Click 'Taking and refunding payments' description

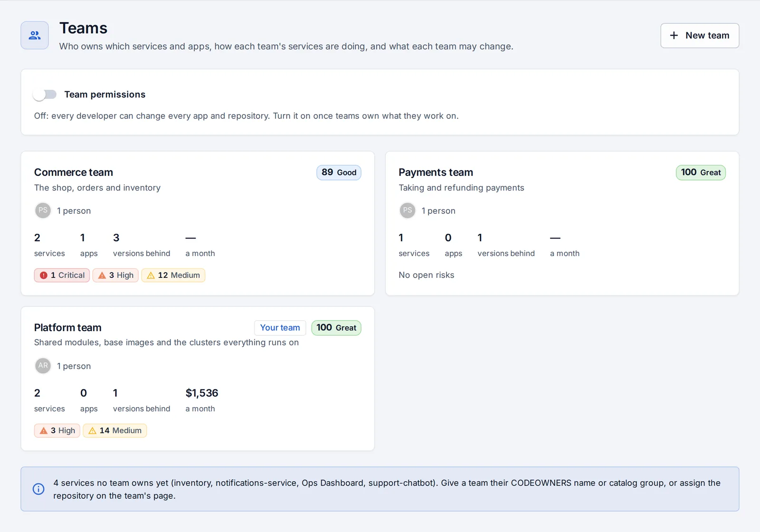tap(461, 188)
